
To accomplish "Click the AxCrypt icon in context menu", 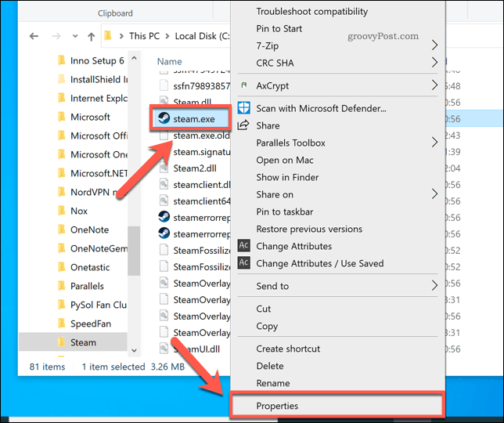I will click(x=244, y=85).
